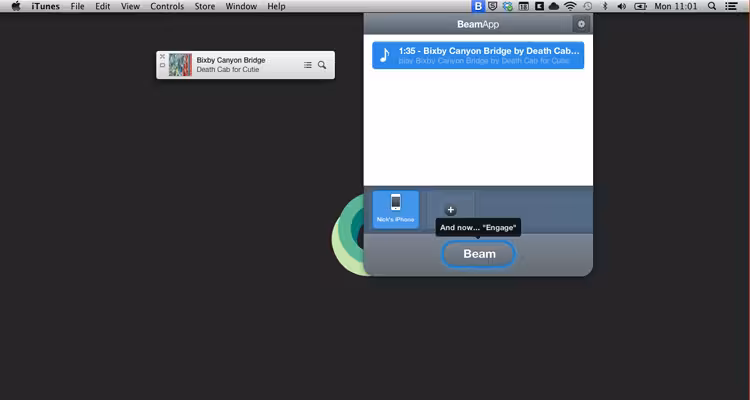750x400 pixels.
Task: Open the View menu
Action: pyautogui.click(x=130, y=6)
